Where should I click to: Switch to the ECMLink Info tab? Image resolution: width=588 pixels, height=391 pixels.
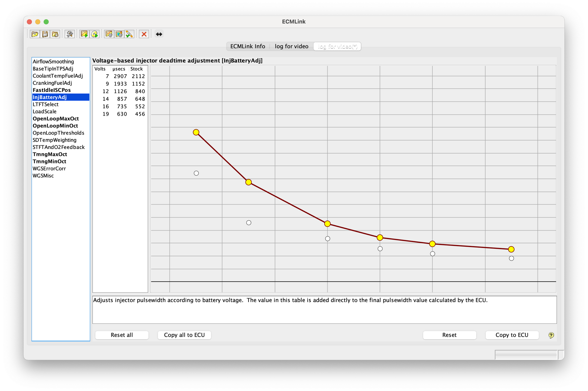(248, 46)
